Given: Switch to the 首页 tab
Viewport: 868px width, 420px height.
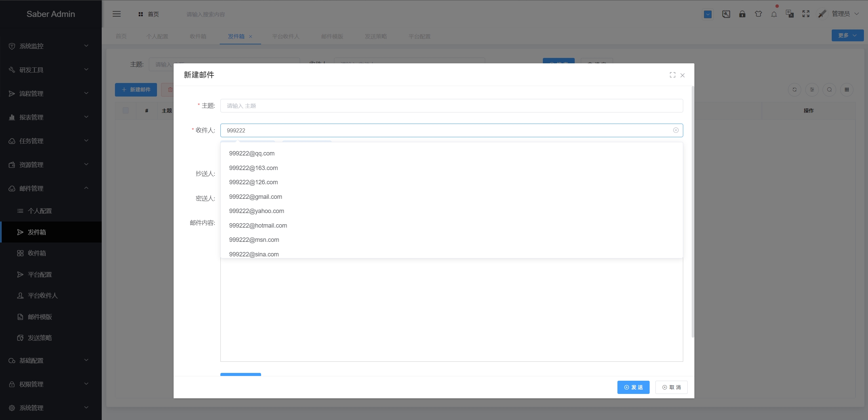Looking at the screenshot, I should click(x=121, y=36).
